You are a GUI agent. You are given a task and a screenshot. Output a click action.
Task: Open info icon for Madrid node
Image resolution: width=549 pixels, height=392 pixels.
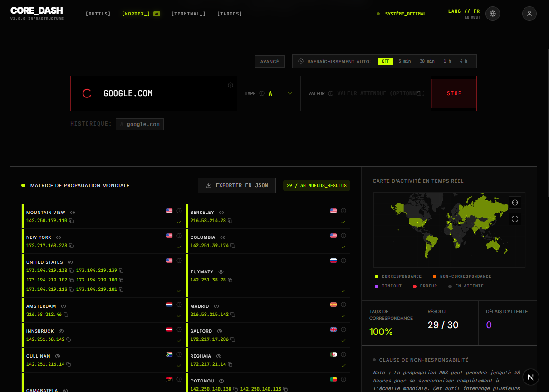(343, 305)
